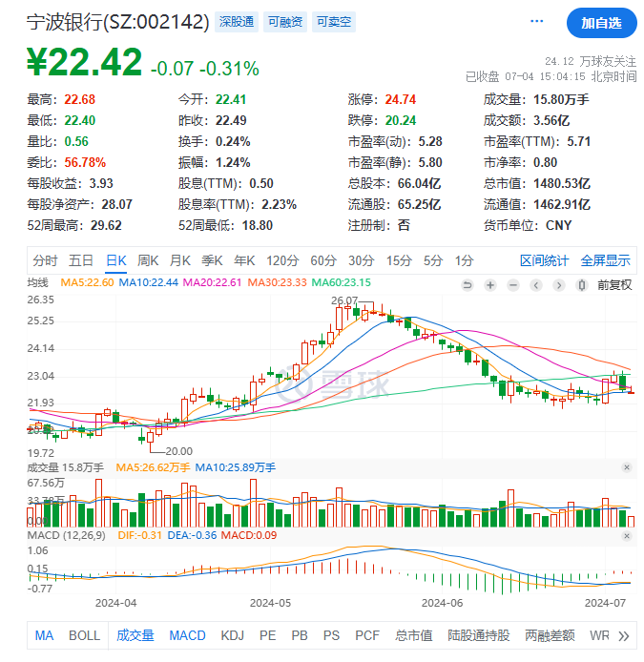This screenshot has height=662, width=644.
Task: Switch to 15分 interval tab
Action: pyautogui.click(x=399, y=260)
